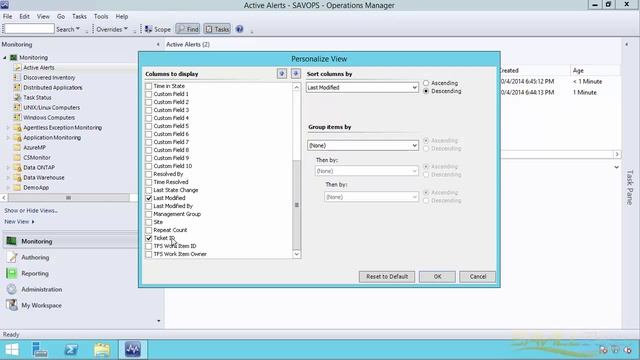Activate Operations Manager taskbar icon
This screenshot has height=360, width=640.
click(133, 350)
